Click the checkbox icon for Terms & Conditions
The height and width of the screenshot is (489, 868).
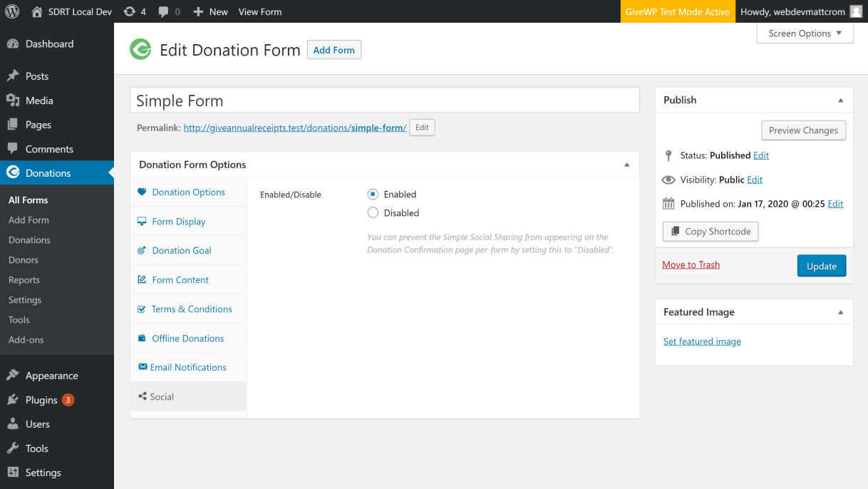(142, 309)
